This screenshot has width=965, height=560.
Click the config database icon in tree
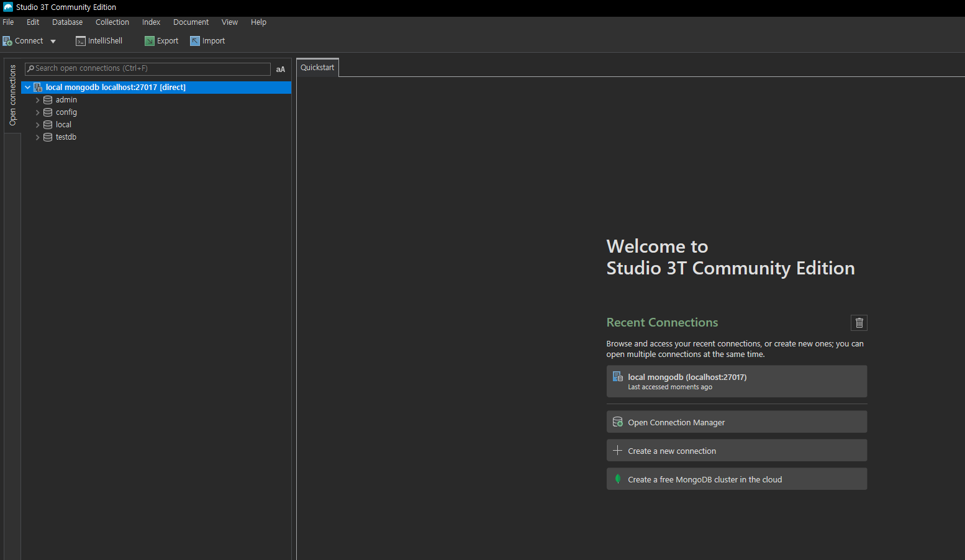pyautogui.click(x=48, y=112)
